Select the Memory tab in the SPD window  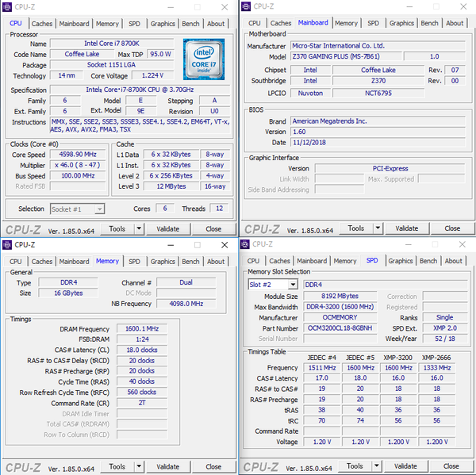point(345,261)
